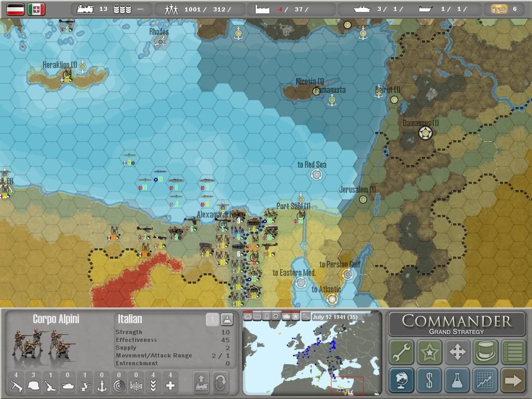
Task: Click the red viewport rectangle on minimap
Action: pyautogui.click(x=347, y=386)
